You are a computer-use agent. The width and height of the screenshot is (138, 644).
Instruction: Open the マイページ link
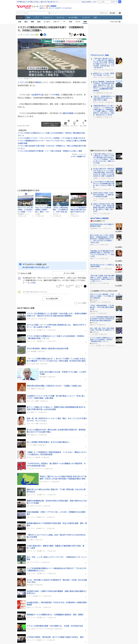tap(103, 13)
